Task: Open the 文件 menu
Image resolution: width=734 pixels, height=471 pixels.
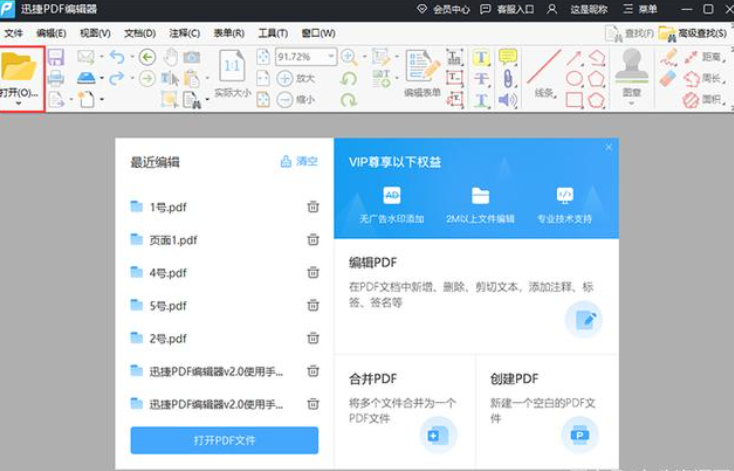Action: pyautogui.click(x=14, y=33)
